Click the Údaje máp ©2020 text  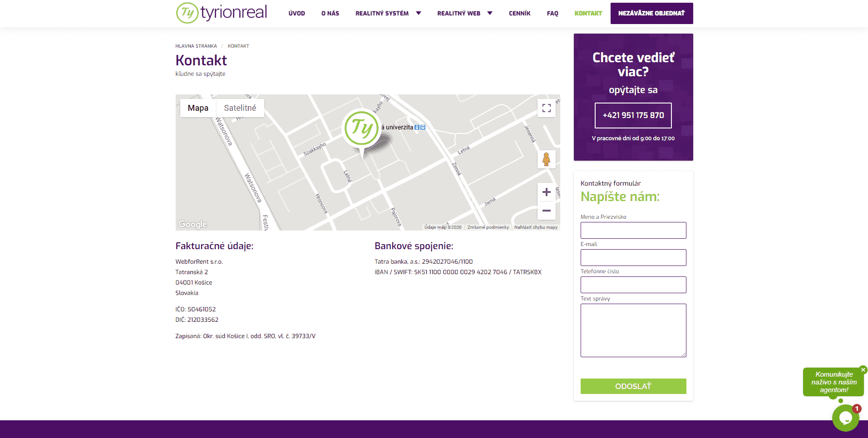(443, 227)
